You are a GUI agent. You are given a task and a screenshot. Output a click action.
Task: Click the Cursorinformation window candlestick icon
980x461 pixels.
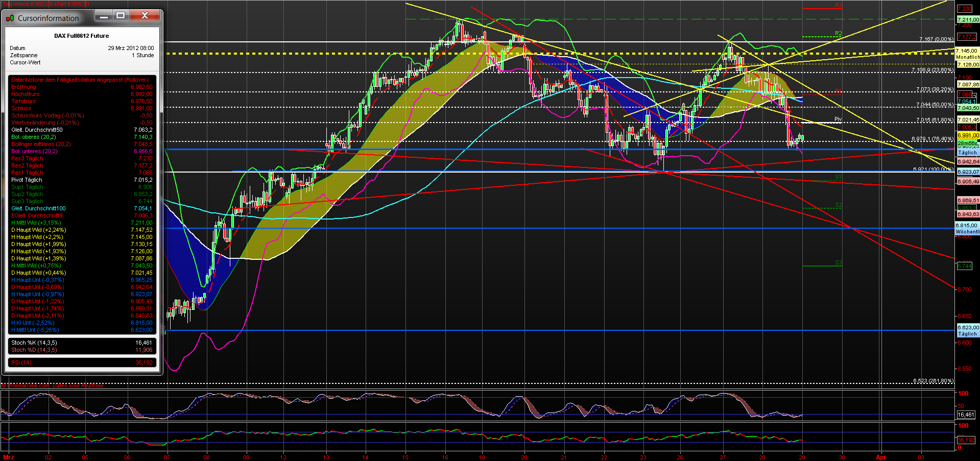[x=10, y=18]
